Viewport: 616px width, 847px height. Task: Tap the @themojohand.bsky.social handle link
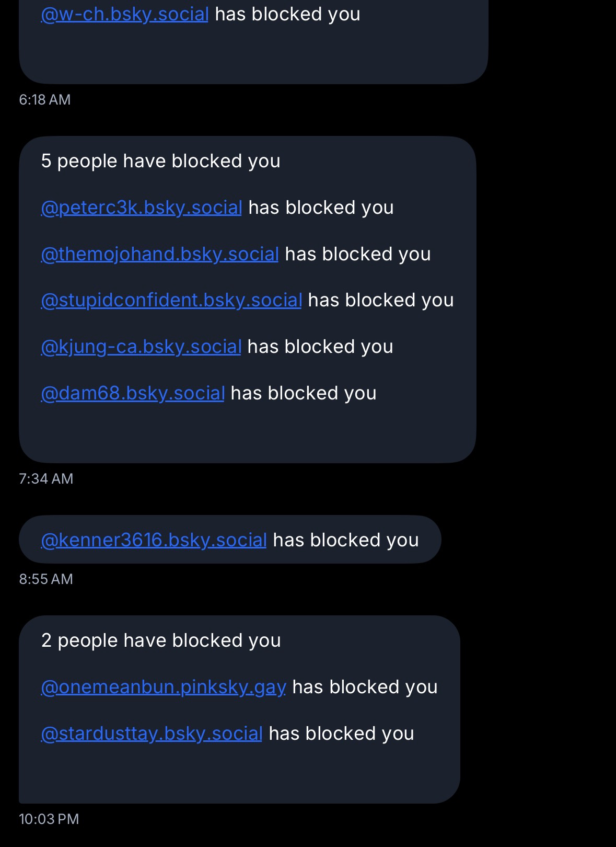(159, 254)
